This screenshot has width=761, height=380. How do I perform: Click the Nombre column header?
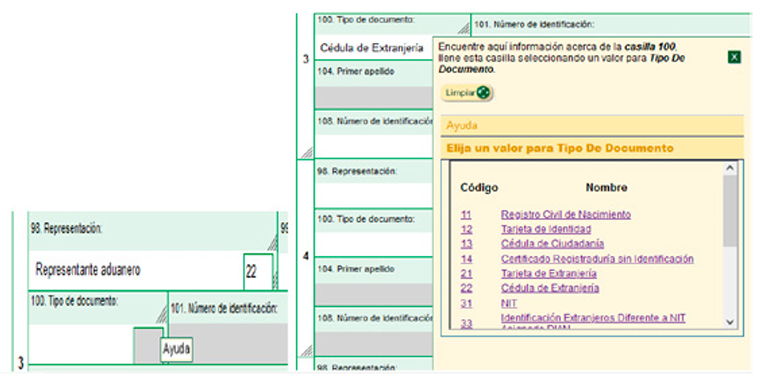606,188
